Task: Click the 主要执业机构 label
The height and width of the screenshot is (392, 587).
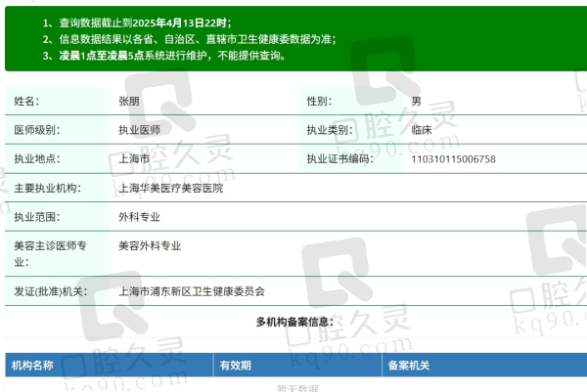Action: pos(48,188)
